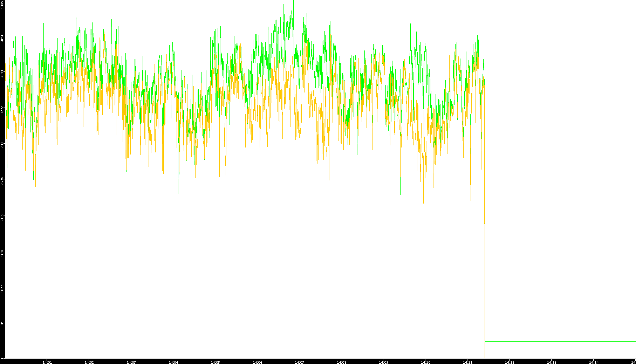Click the vertical gray drop line on graph

[485, 280]
